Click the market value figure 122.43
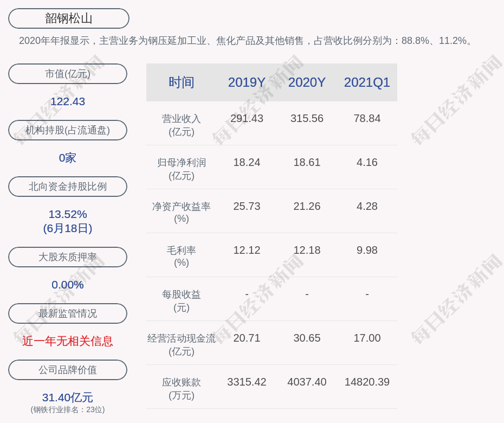504x423 pixels. (68, 101)
